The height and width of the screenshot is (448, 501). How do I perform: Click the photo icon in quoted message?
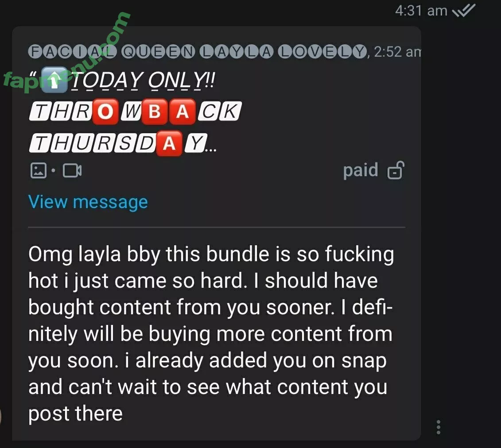pyautogui.click(x=39, y=170)
